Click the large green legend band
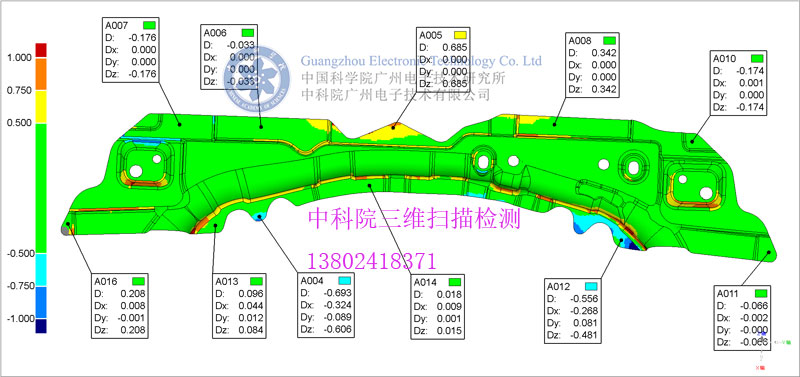 (x=41, y=188)
